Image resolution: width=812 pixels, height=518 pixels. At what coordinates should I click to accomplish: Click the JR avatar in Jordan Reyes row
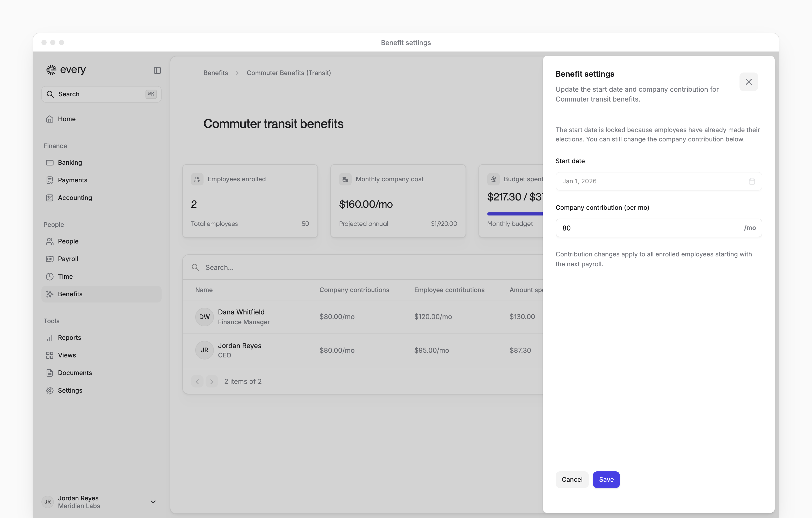pyautogui.click(x=204, y=350)
